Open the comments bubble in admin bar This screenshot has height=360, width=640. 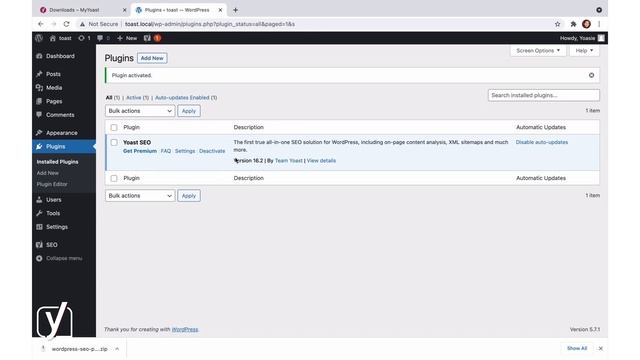click(x=103, y=38)
